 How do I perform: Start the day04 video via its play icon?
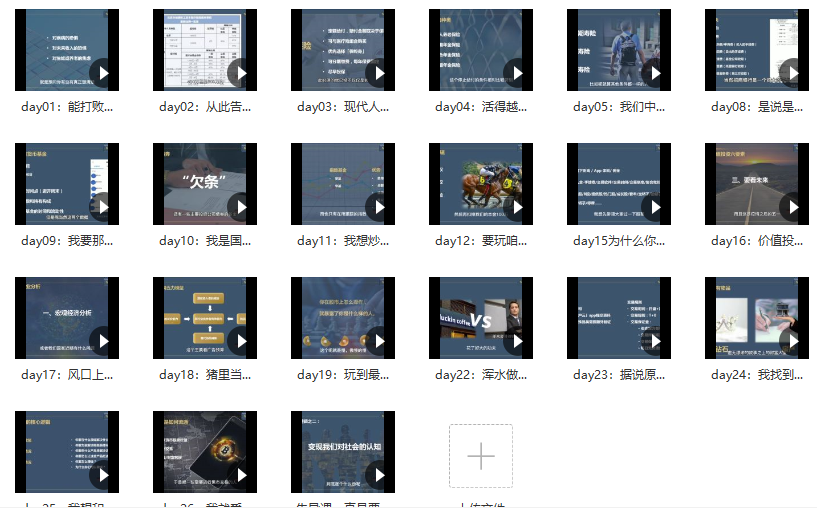(x=517, y=74)
